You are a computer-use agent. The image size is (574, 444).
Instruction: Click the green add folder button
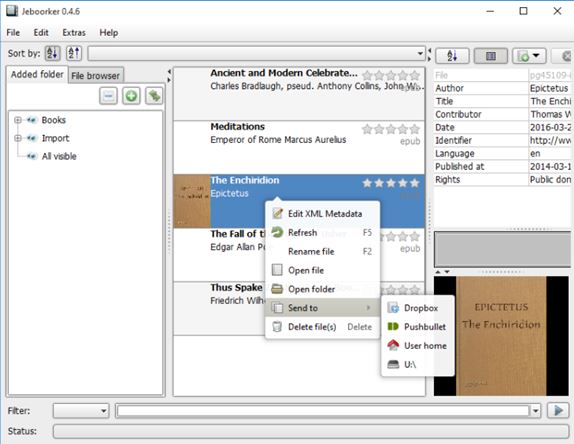coord(131,96)
